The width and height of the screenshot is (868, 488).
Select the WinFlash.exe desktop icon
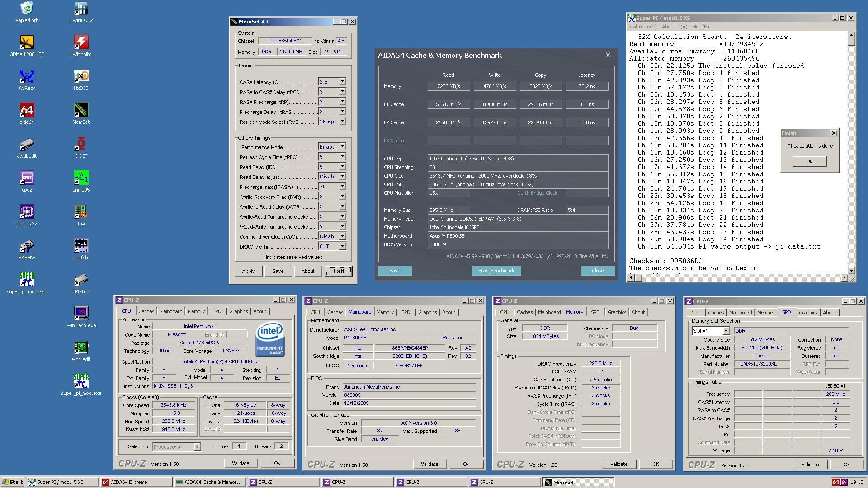(81, 317)
